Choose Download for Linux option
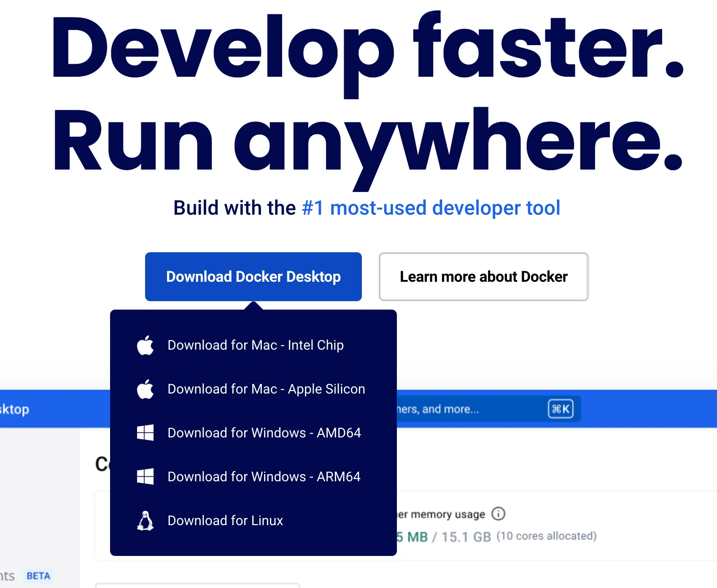717x588 pixels. click(225, 521)
